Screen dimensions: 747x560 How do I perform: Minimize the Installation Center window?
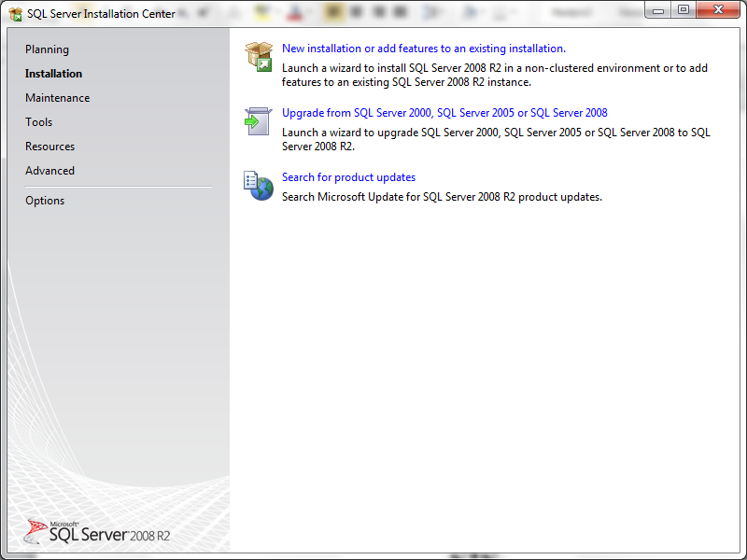pos(658,10)
